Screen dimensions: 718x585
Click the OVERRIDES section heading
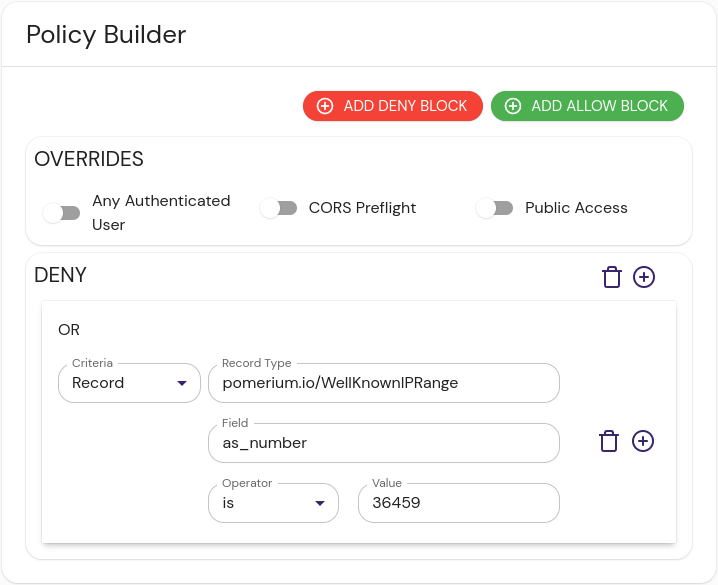click(89, 159)
